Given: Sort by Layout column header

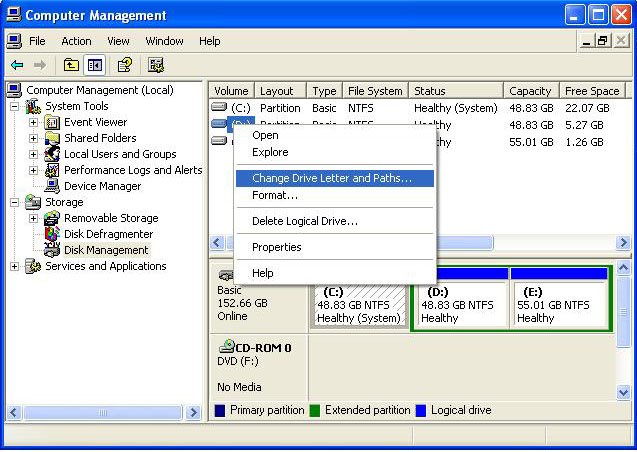Looking at the screenshot, I should [280, 91].
